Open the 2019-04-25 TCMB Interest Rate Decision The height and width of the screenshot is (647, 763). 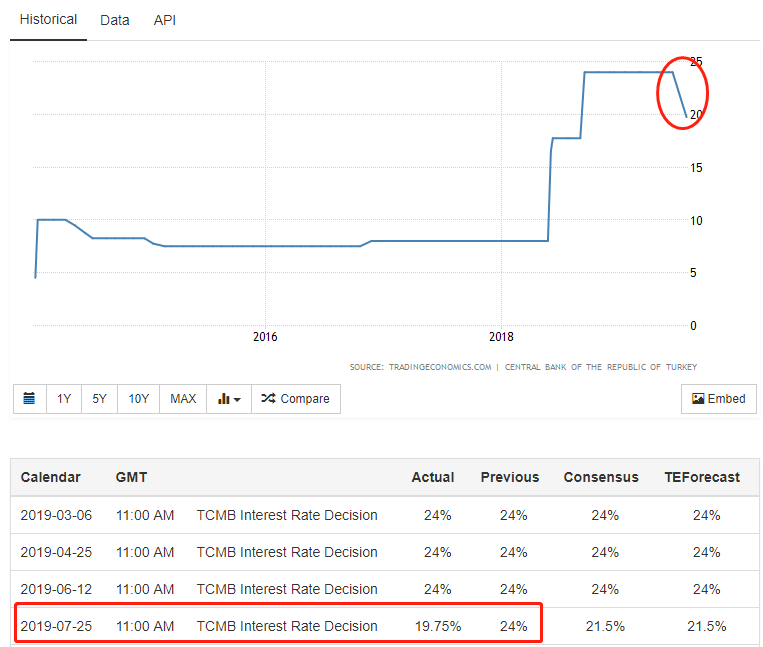click(x=287, y=552)
